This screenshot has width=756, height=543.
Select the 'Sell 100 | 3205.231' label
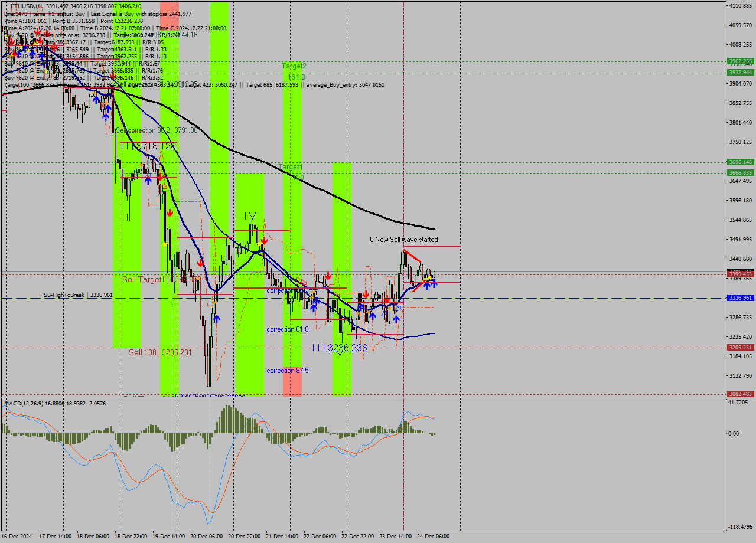pyautogui.click(x=161, y=352)
